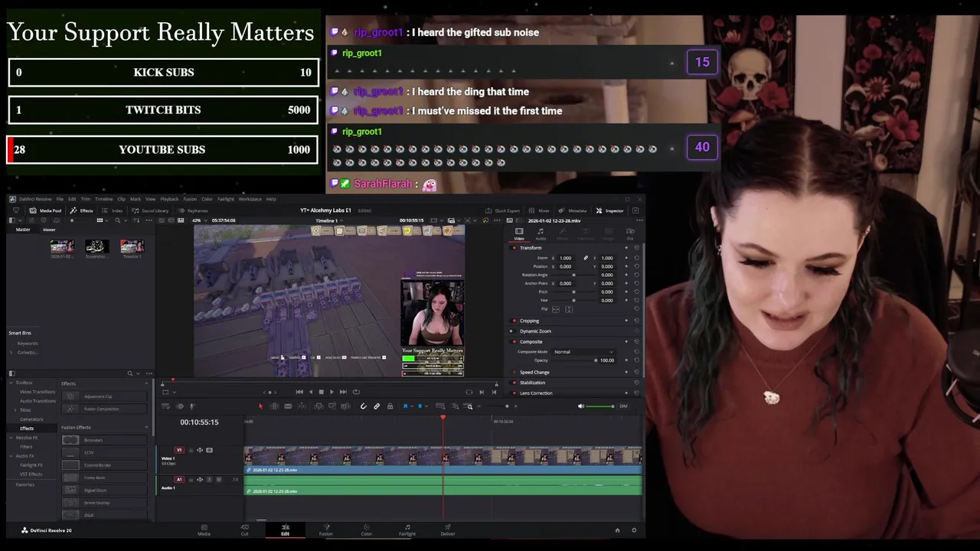980x551 pixels.
Task: Add a blue flag to the clip
Action: 405,406
